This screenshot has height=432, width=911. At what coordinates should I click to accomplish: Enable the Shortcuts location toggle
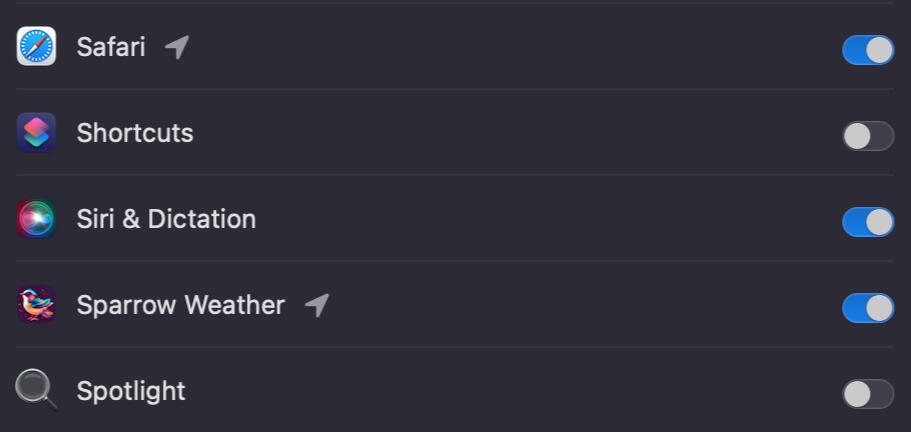867,136
